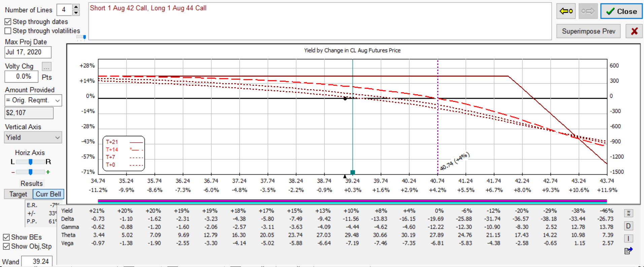Click the Superimpose Prev button
The height and width of the screenshot is (267, 644).
(x=588, y=31)
